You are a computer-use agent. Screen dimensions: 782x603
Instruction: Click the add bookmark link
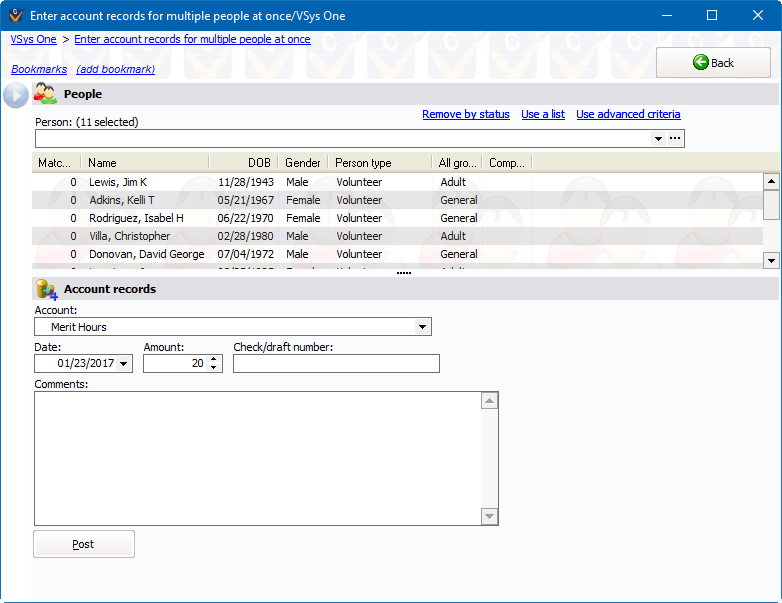115,70
